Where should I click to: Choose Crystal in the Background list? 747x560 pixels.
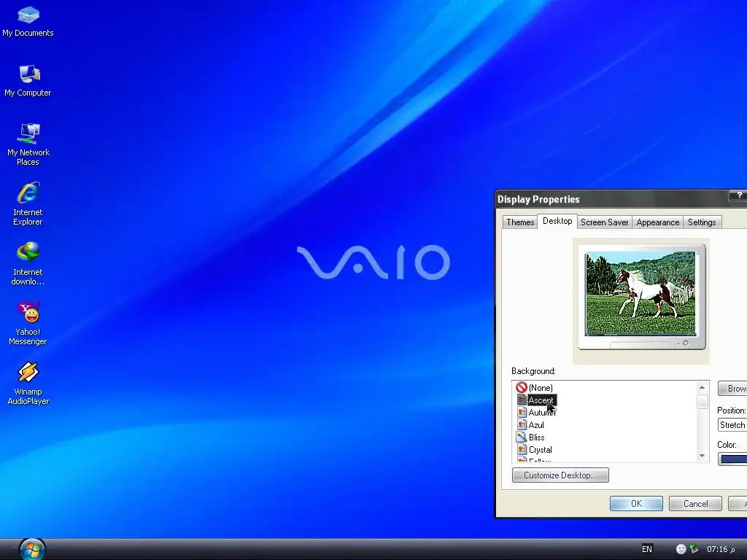click(x=541, y=449)
